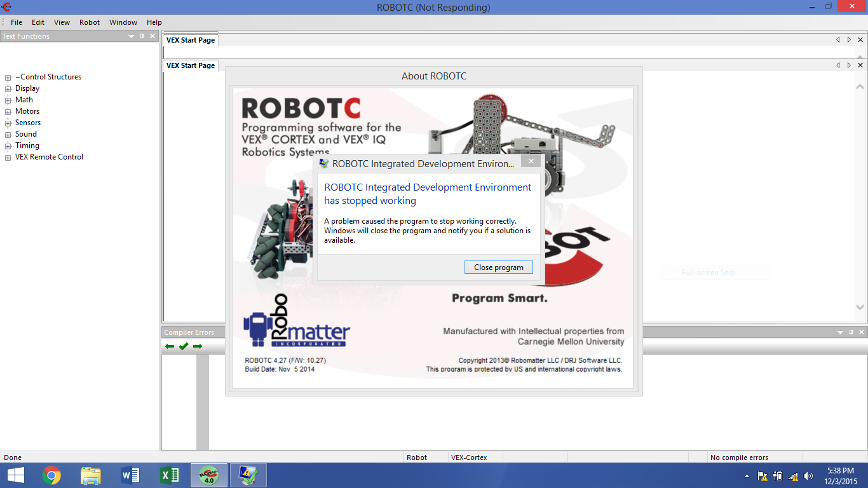Expand the ~Control Structures tree node

coord(8,78)
